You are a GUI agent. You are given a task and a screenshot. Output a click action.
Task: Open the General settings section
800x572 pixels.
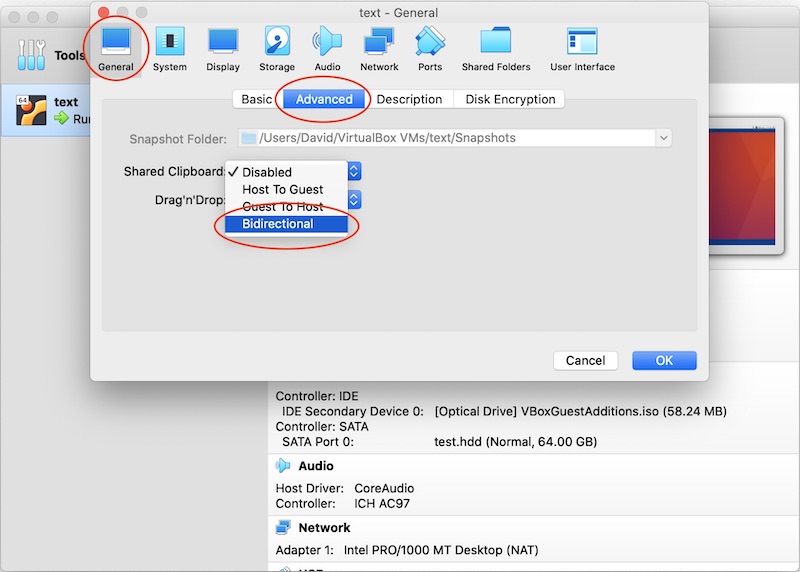click(x=116, y=48)
